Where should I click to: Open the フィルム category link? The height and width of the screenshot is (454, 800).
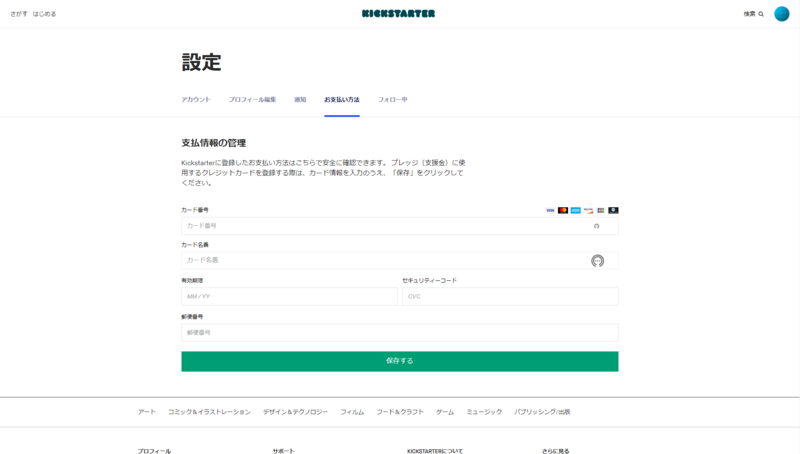click(x=352, y=412)
